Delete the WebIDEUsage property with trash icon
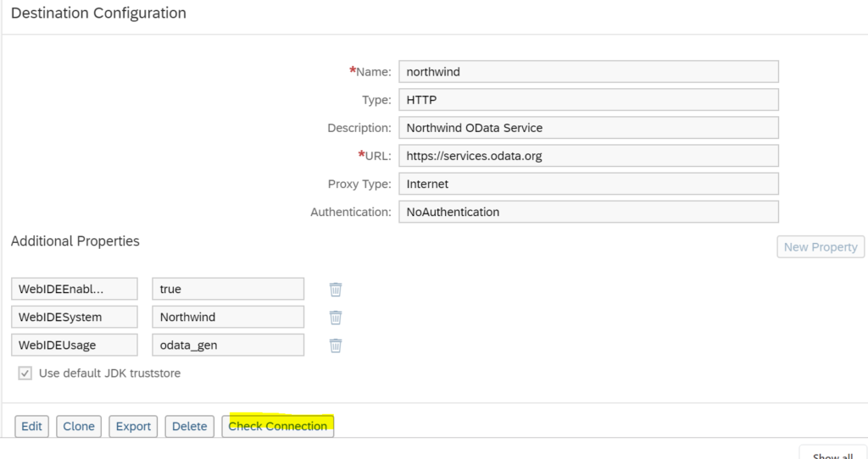Screen dimensions: 868x459 pos(336,346)
